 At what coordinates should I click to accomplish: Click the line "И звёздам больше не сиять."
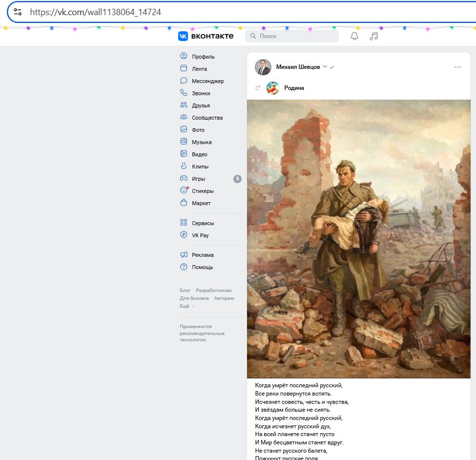click(292, 410)
